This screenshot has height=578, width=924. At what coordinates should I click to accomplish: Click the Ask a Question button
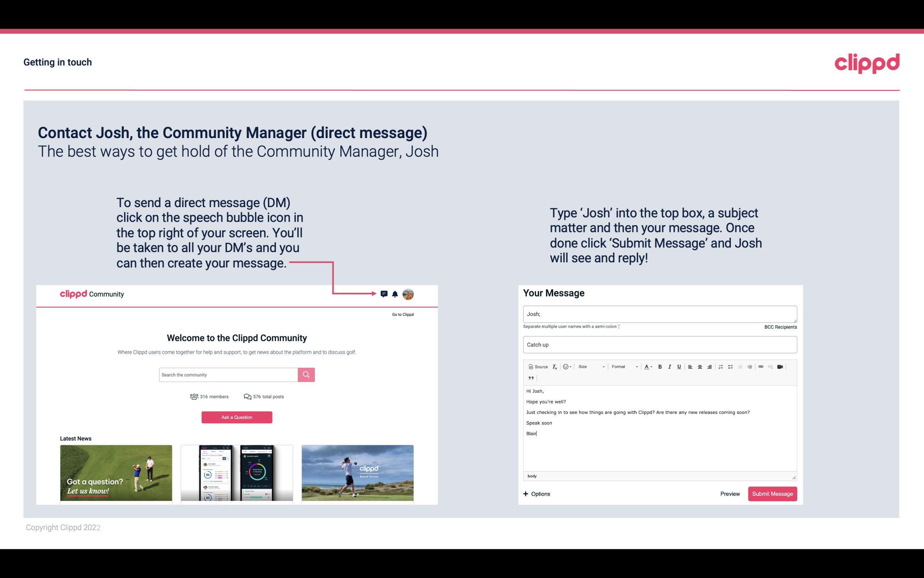point(237,417)
